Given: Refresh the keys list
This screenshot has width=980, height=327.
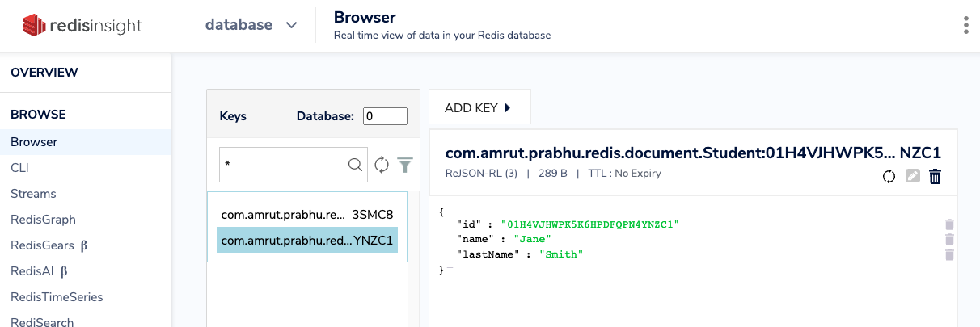Looking at the screenshot, I should coord(382,165).
